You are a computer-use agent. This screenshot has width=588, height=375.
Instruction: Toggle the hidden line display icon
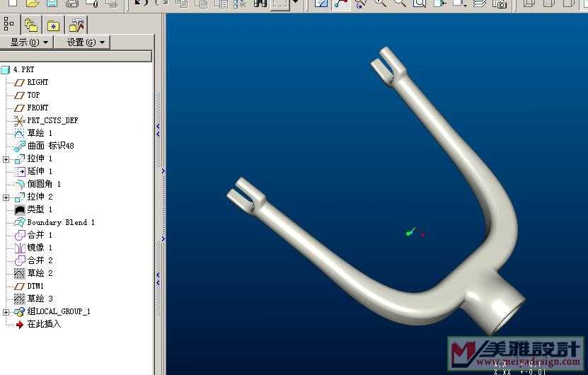tap(546, 4)
